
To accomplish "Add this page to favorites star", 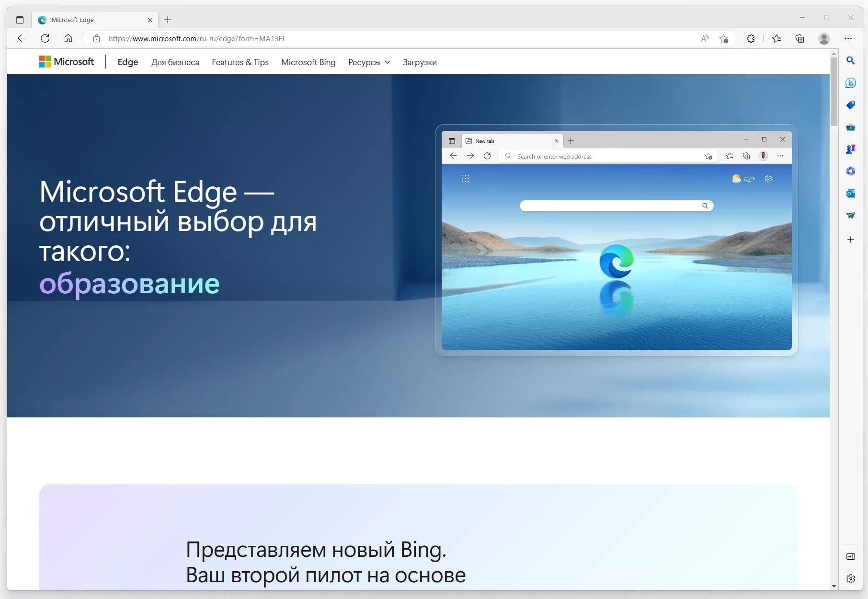I will (724, 38).
